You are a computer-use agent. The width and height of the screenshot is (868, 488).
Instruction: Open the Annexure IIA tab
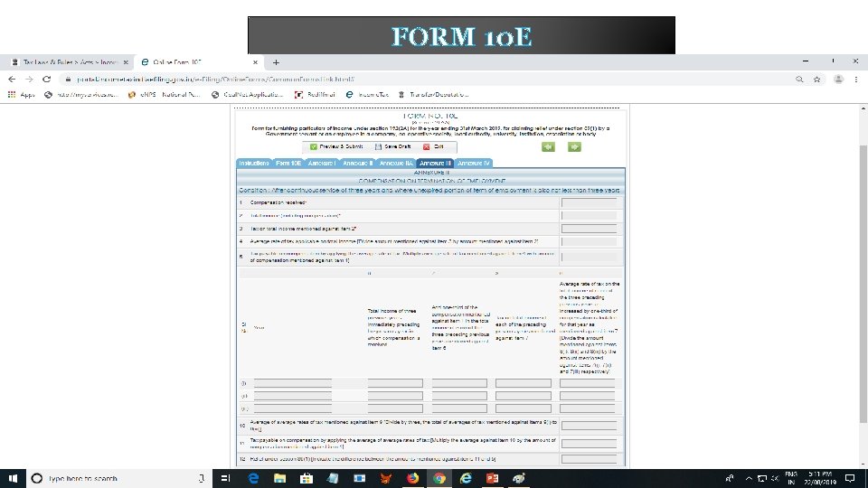point(396,164)
